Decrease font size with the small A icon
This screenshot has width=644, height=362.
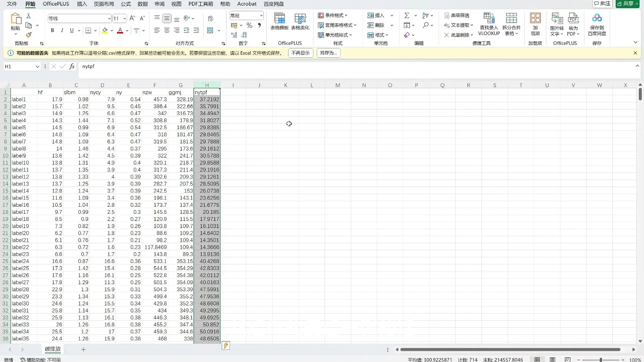pos(142,18)
